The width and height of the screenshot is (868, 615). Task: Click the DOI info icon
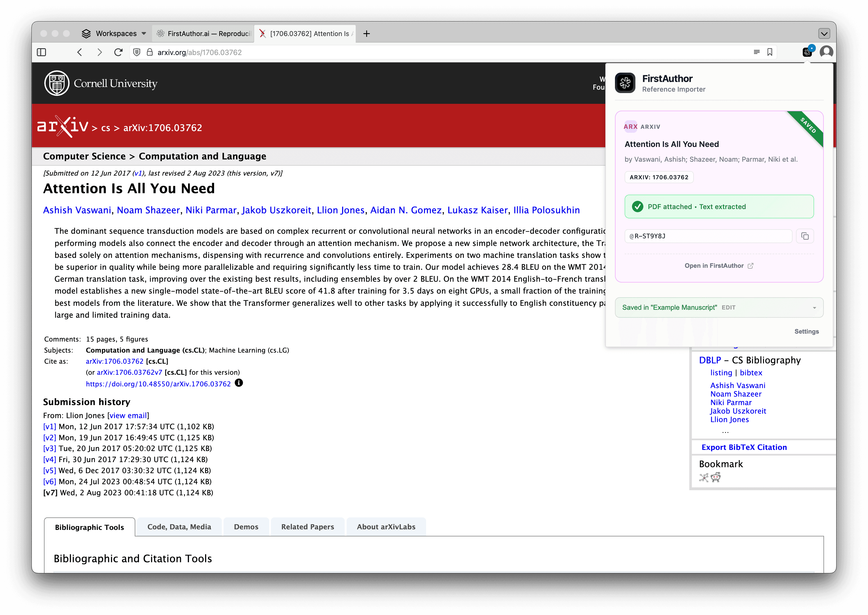point(239,383)
